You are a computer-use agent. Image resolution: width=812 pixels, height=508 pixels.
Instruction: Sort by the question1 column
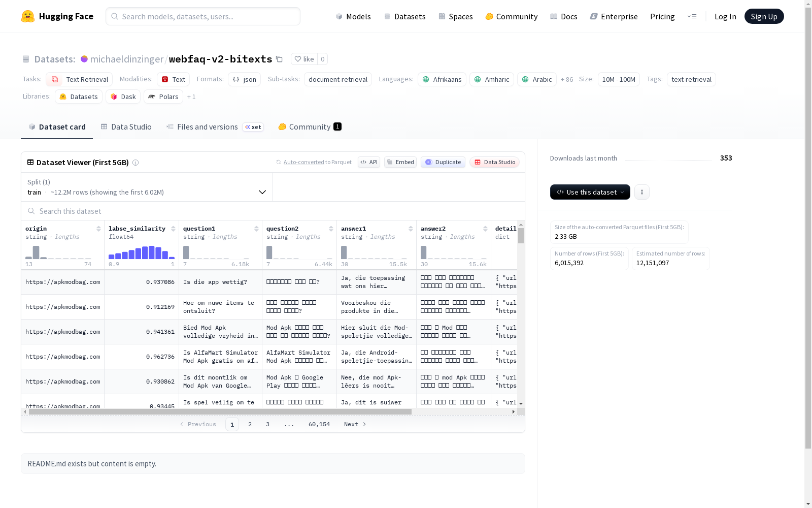256,229
